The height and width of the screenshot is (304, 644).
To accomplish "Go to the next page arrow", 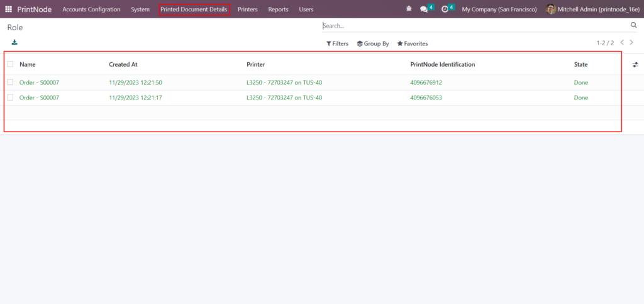I will pos(632,42).
